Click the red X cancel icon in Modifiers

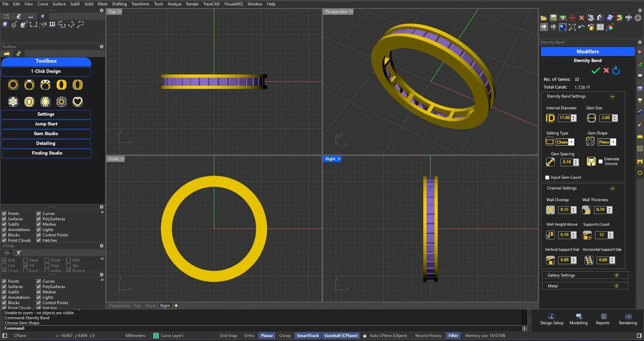pyautogui.click(x=606, y=70)
